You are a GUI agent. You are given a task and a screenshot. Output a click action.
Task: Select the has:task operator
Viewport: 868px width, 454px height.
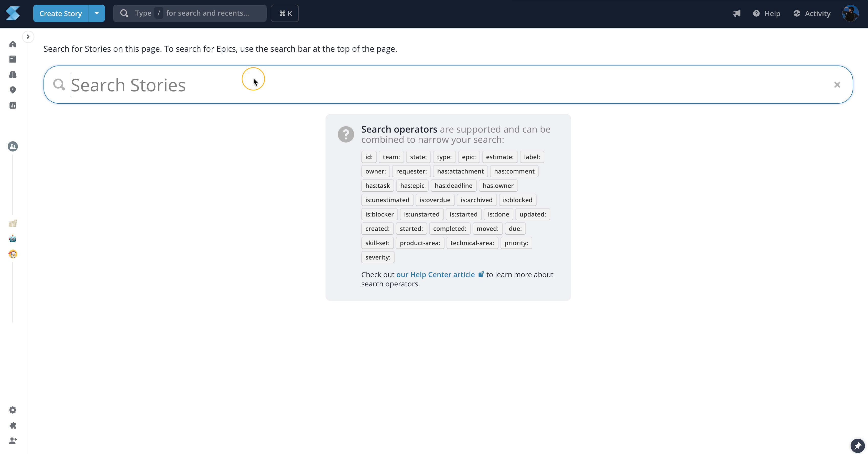point(377,186)
